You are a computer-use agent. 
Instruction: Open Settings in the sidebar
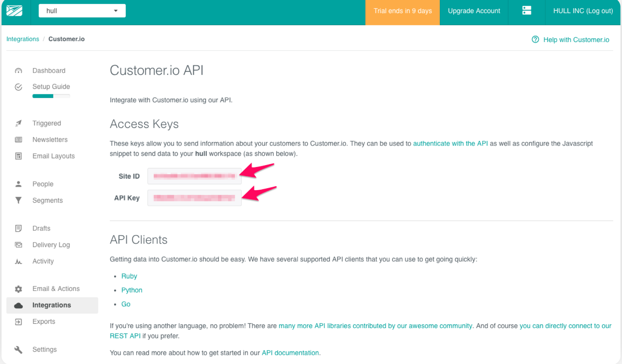pyautogui.click(x=44, y=349)
